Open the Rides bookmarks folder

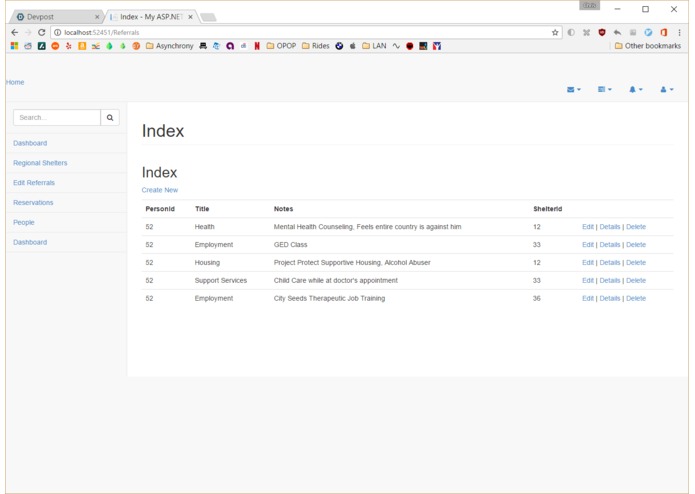click(x=316, y=46)
